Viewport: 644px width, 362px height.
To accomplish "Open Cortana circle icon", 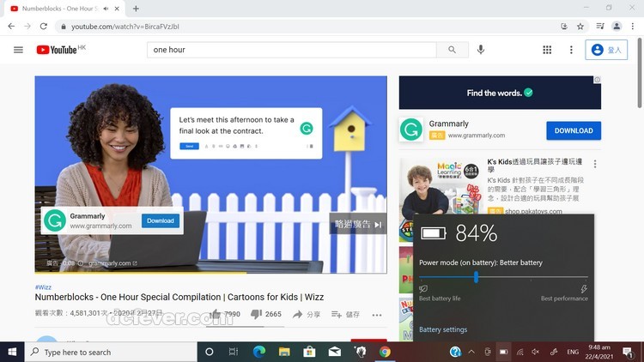I will pos(209,352).
